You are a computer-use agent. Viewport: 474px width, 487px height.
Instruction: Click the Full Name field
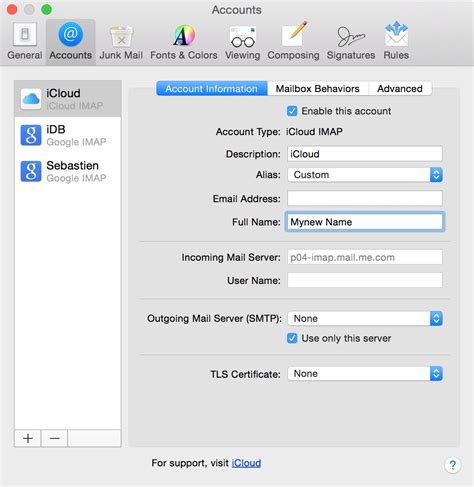click(x=365, y=222)
